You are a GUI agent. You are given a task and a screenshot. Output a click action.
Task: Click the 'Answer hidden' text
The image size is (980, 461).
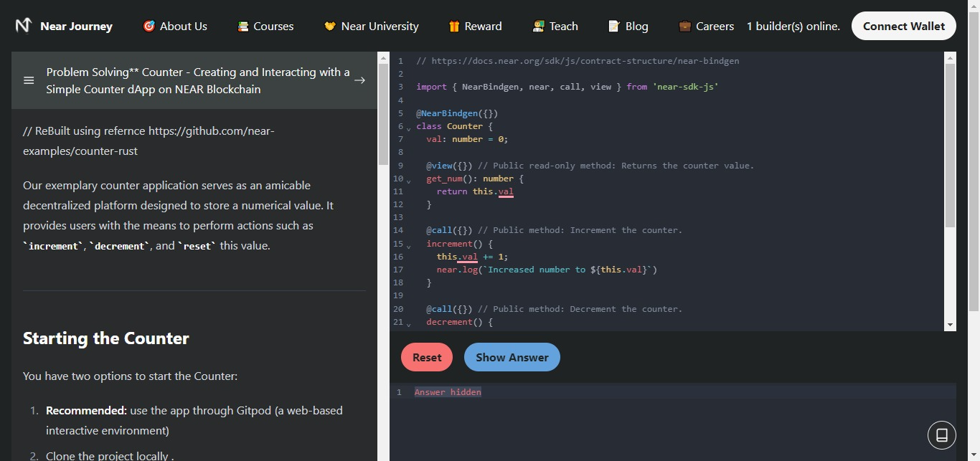point(448,392)
